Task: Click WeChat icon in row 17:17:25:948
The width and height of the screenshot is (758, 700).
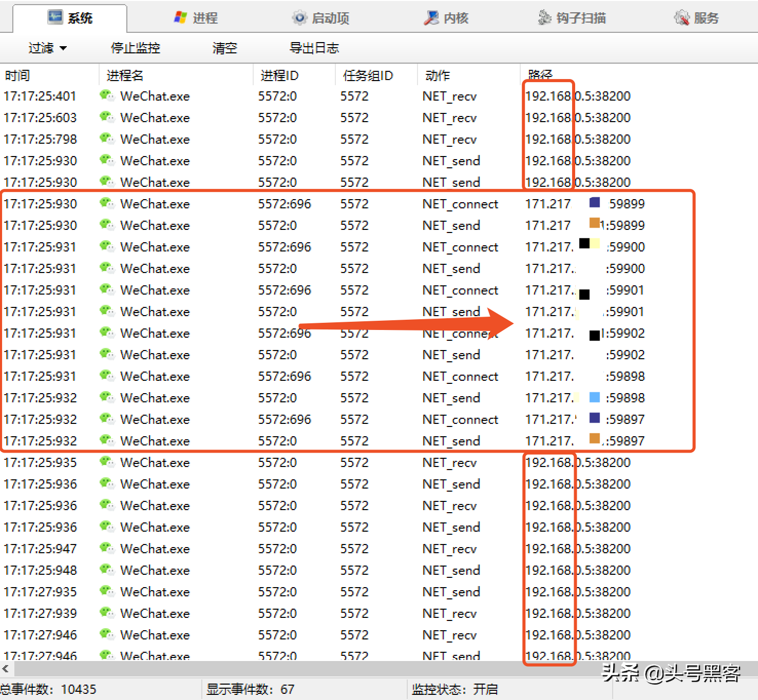Action: coord(107,570)
